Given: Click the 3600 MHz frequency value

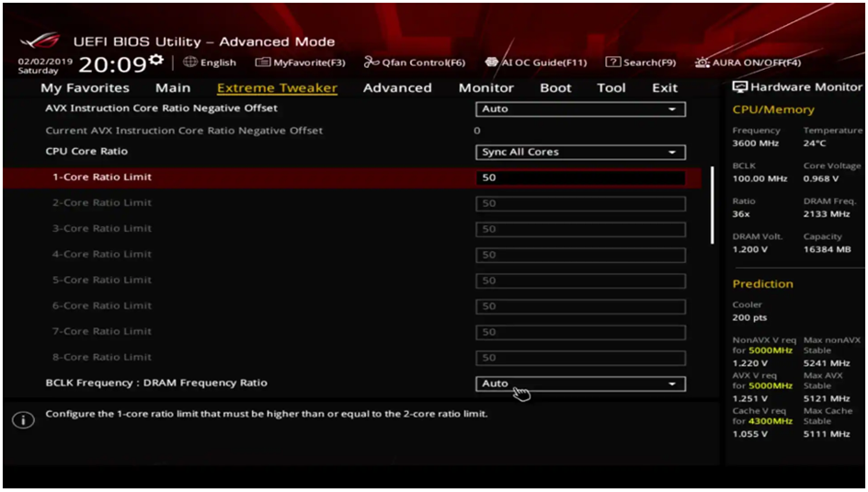Looking at the screenshot, I should point(755,143).
